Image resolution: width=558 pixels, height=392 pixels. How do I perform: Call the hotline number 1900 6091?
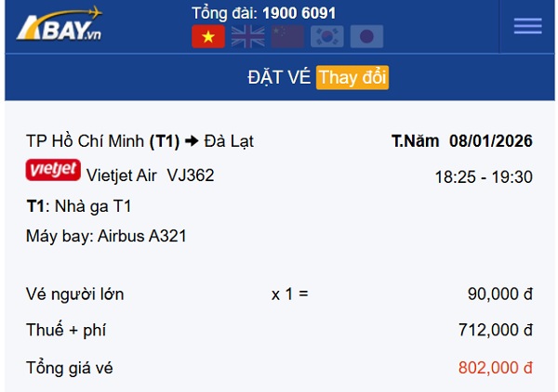(299, 13)
